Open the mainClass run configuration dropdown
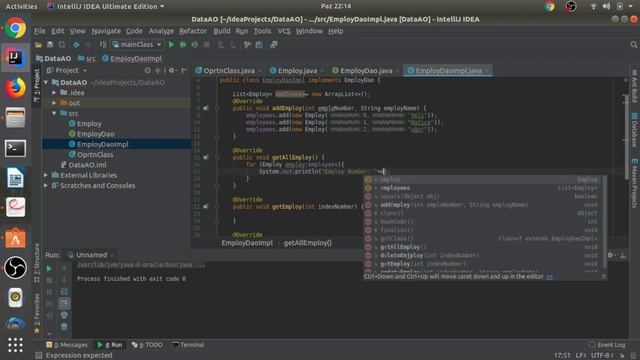Screen dimensions: 640x360 (x=137, y=44)
